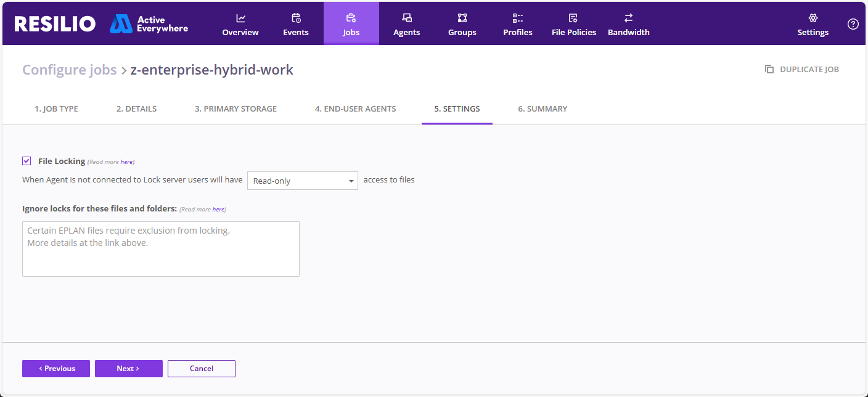Open the Profiles section icon
The height and width of the screenshot is (397, 868).
pyautogui.click(x=518, y=18)
